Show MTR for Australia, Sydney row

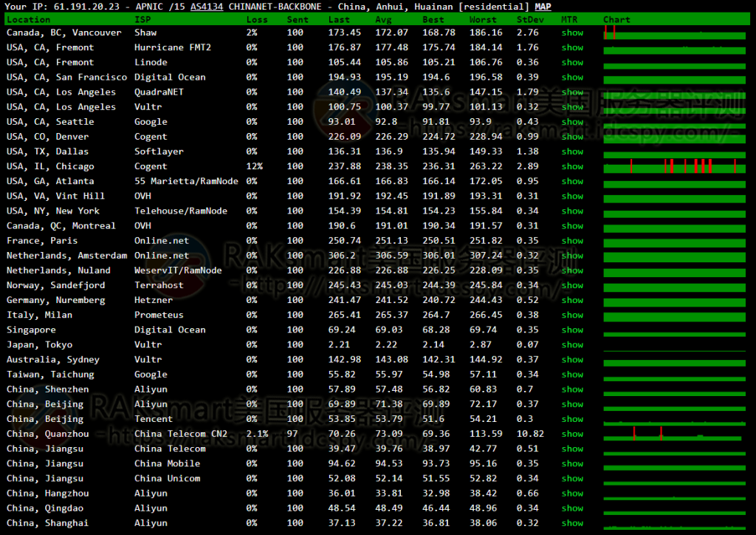pyautogui.click(x=572, y=360)
